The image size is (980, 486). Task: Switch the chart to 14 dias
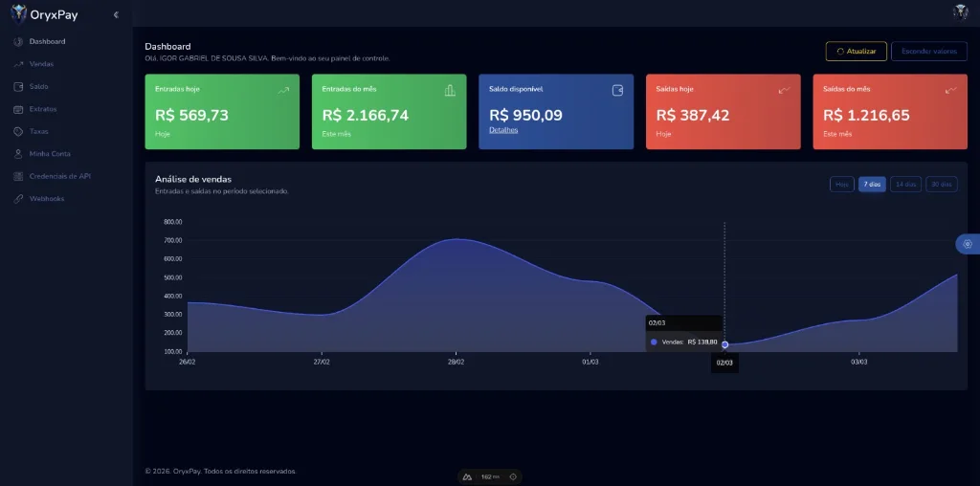tap(905, 185)
